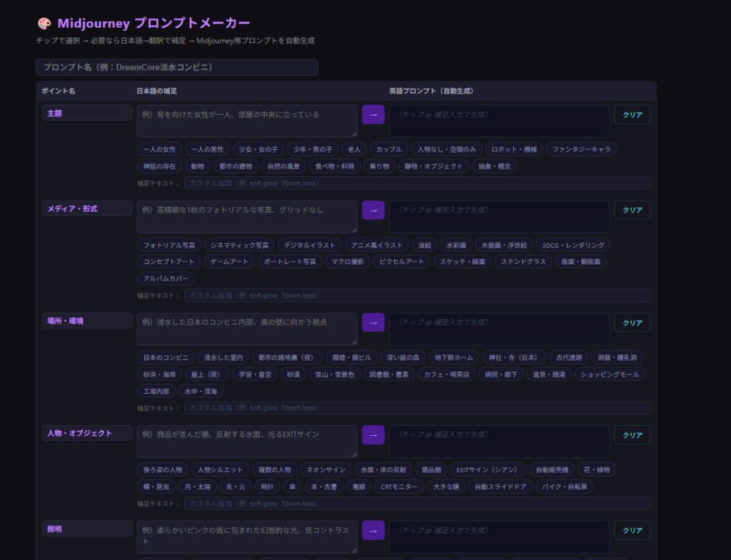
Task: Toggle the ファンタジーキャラ chip
Action: coord(581,149)
